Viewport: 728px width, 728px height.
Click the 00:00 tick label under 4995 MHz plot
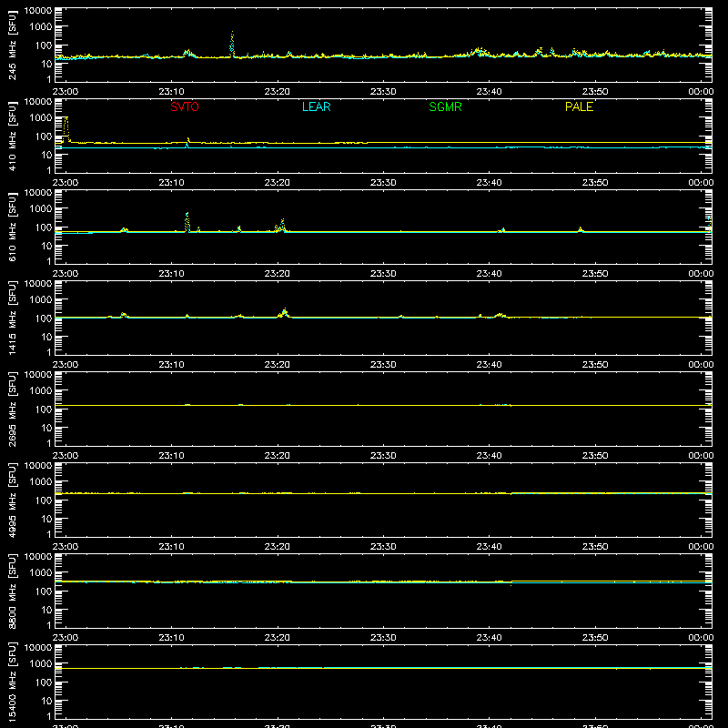pyautogui.click(x=701, y=547)
